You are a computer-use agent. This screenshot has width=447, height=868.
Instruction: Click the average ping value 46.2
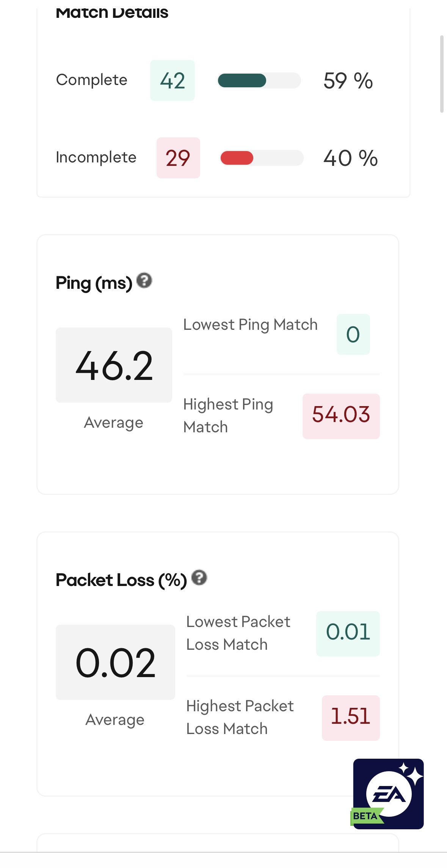tap(114, 365)
